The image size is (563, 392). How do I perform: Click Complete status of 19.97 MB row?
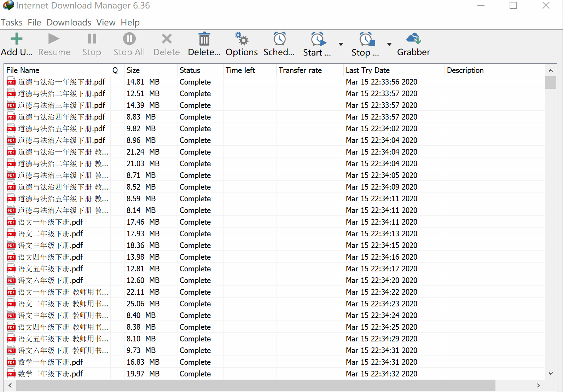pyautogui.click(x=195, y=374)
